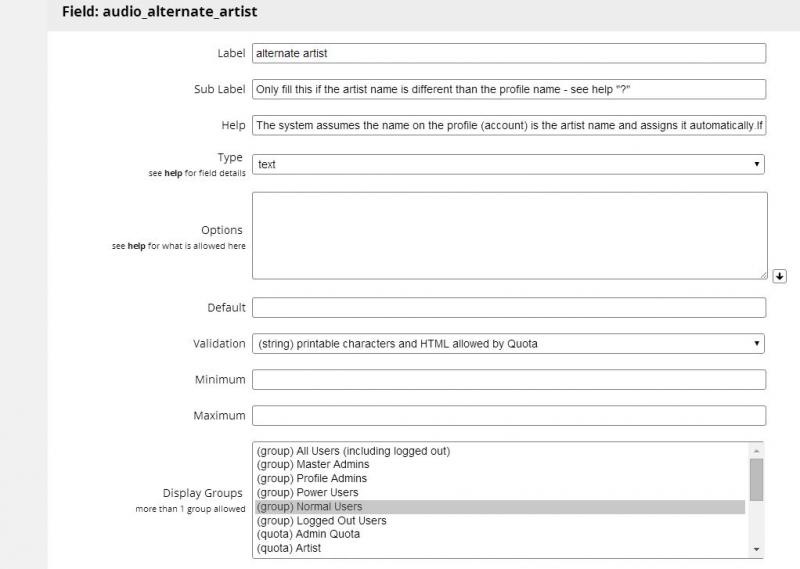Click the Label input field
The image size is (800, 569).
[x=508, y=53]
